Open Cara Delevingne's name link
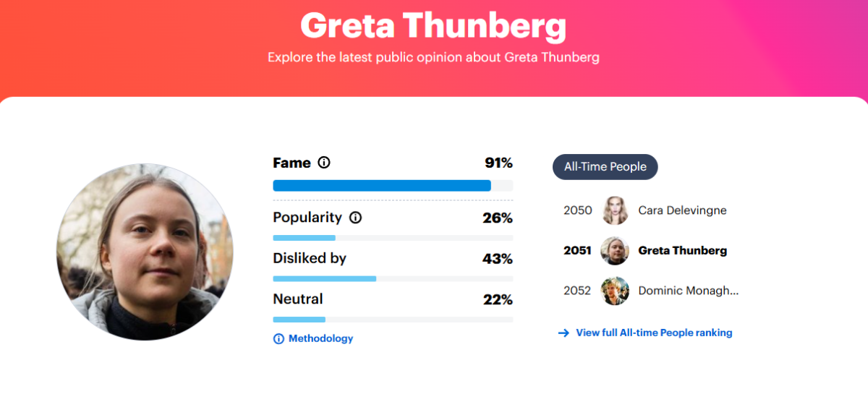Image resolution: width=868 pixels, height=402 pixels. tap(682, 210)
